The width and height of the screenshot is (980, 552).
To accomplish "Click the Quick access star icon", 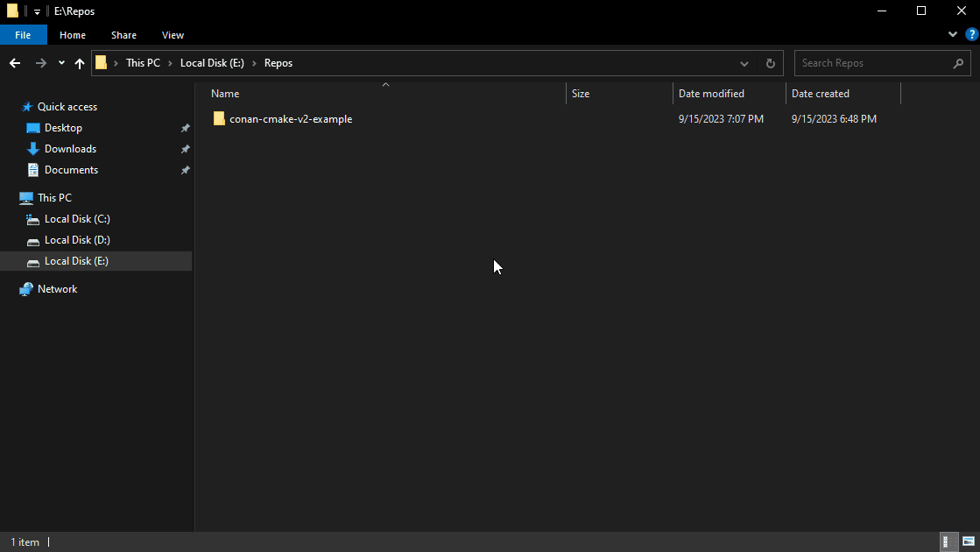I will pos(26,107).
